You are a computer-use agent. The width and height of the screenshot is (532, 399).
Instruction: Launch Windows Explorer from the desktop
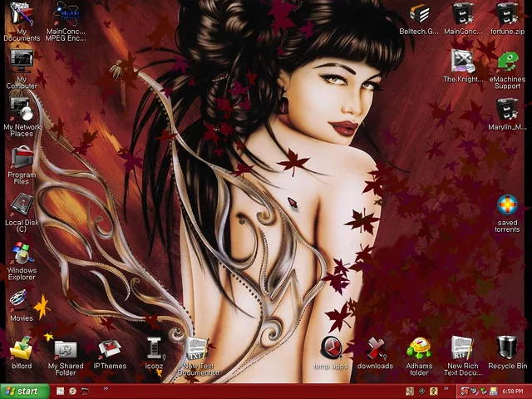22,252
